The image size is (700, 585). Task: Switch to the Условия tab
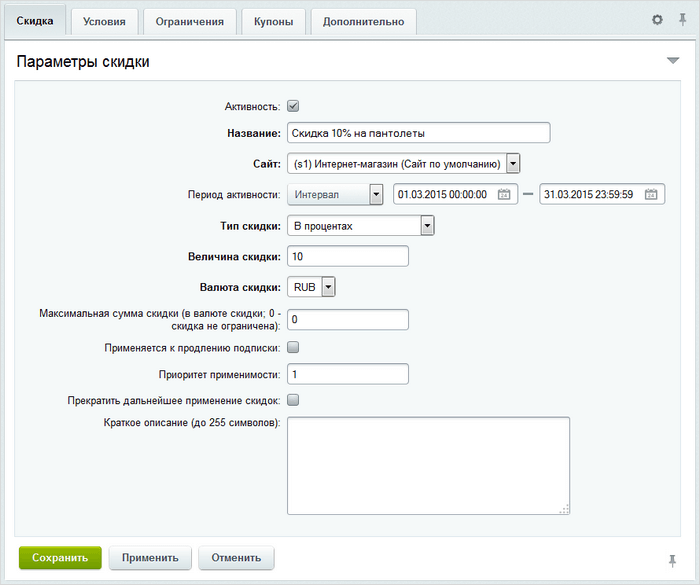coord(104,21)
